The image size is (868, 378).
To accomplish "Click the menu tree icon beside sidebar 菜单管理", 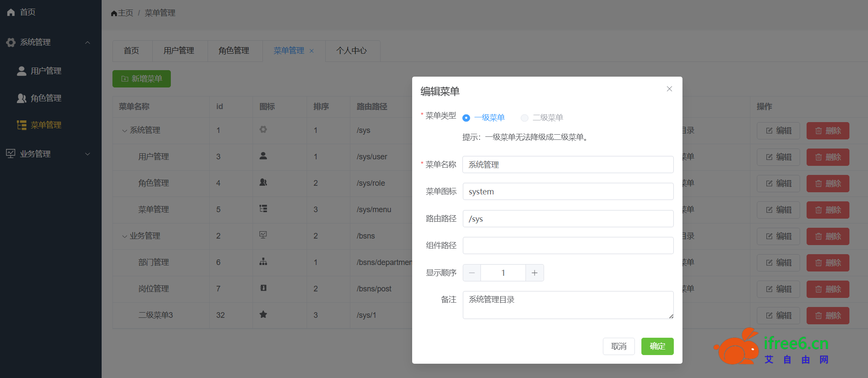I will [22, 125].
